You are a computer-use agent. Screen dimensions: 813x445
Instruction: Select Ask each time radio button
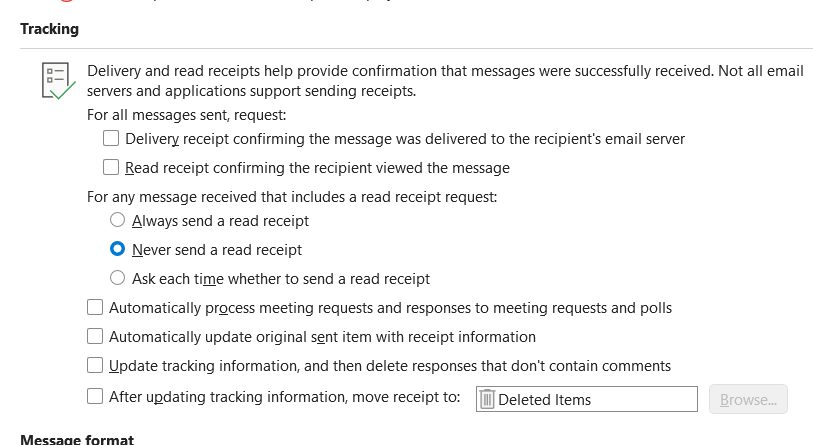click(118, 278)
